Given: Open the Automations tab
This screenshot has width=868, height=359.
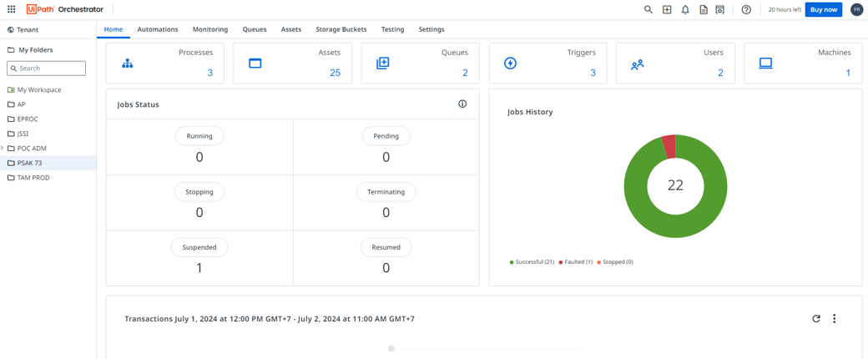Looking at the screenshot, I should [158, 29].
